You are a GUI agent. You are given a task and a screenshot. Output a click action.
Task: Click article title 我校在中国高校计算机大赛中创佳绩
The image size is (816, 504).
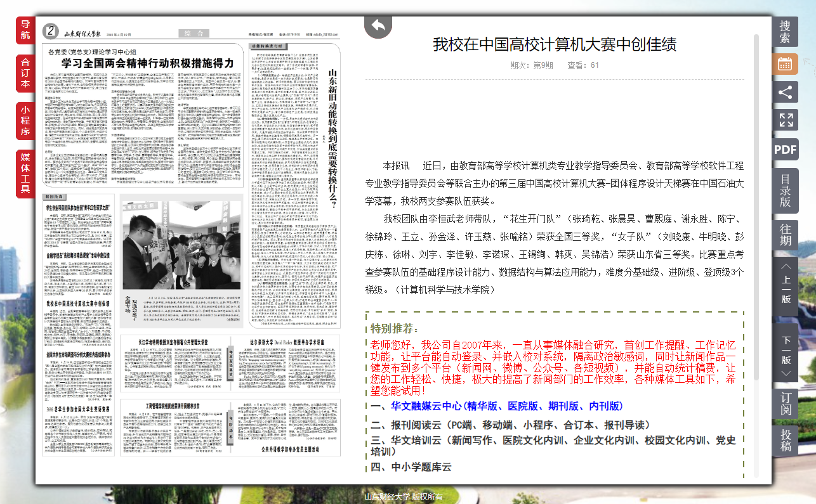click(555, 44)
